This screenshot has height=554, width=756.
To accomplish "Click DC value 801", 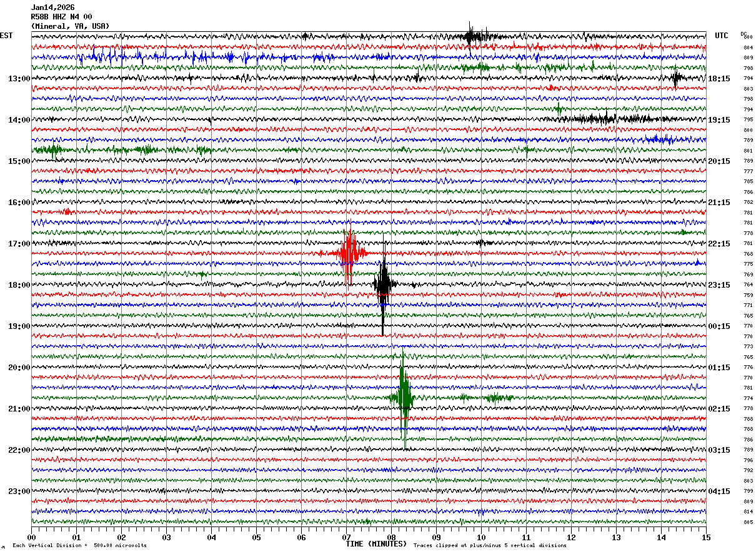I will [748, 151].
